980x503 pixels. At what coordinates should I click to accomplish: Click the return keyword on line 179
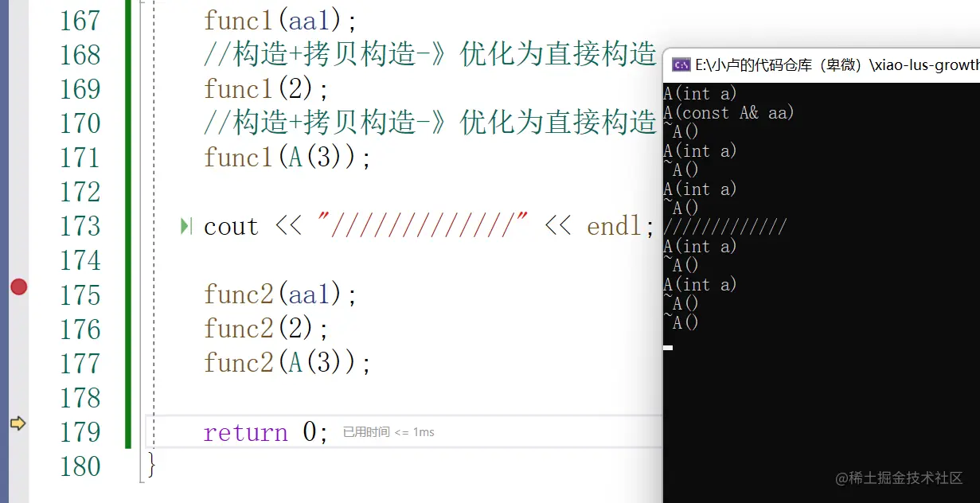click(x=245, y=432)
